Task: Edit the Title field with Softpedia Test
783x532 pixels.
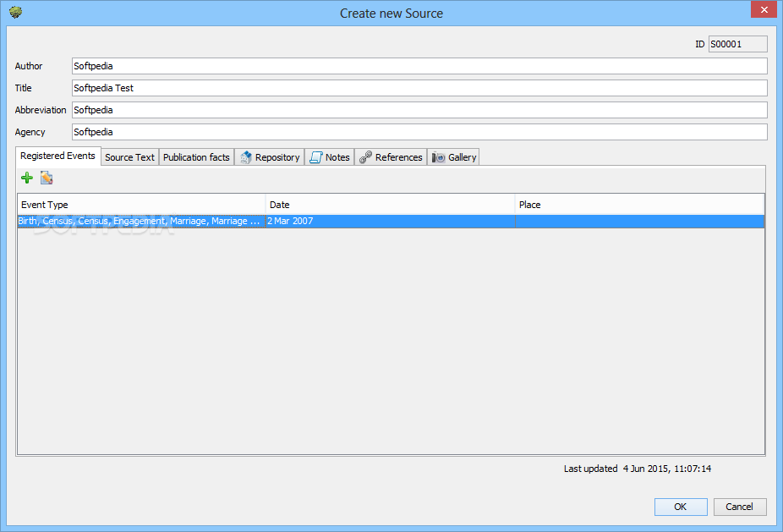Action: (419, 88)
